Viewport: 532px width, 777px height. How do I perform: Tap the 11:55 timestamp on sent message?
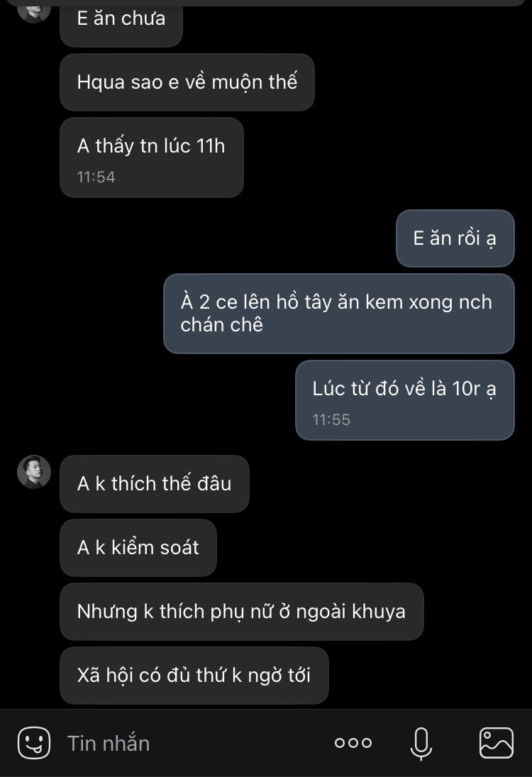(331, 419)
